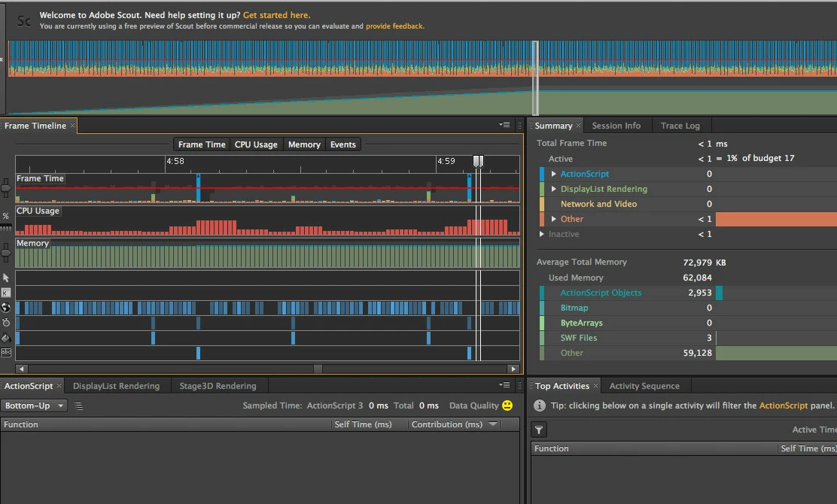837x504 pixels.
Task: Click the keyboard events row icon
Action: 6,293
